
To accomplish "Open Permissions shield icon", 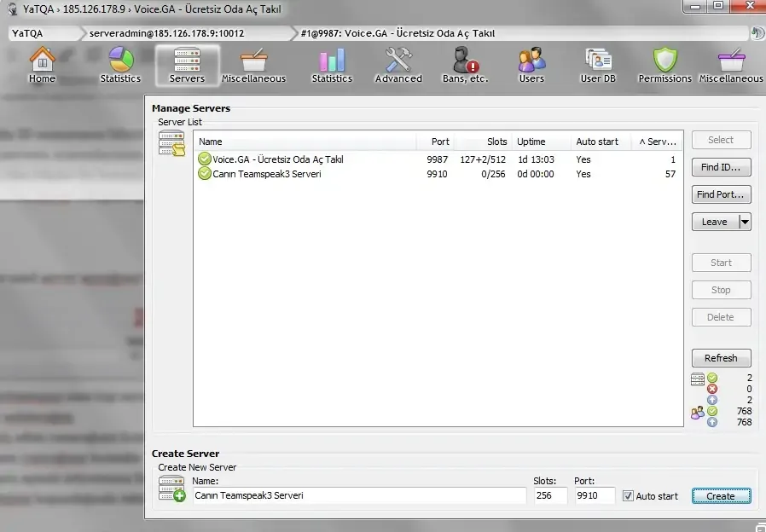I will coord(664,65).
